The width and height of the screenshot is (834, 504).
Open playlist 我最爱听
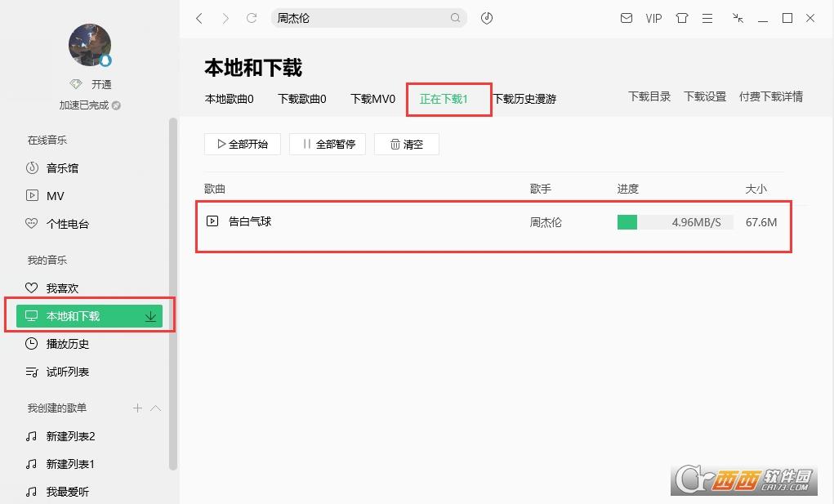68,492
